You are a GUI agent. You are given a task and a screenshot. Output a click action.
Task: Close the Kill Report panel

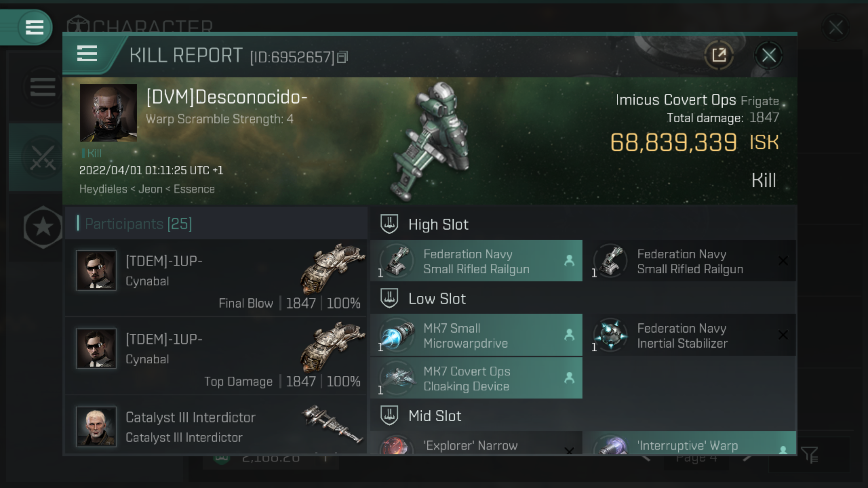[769, 56]
